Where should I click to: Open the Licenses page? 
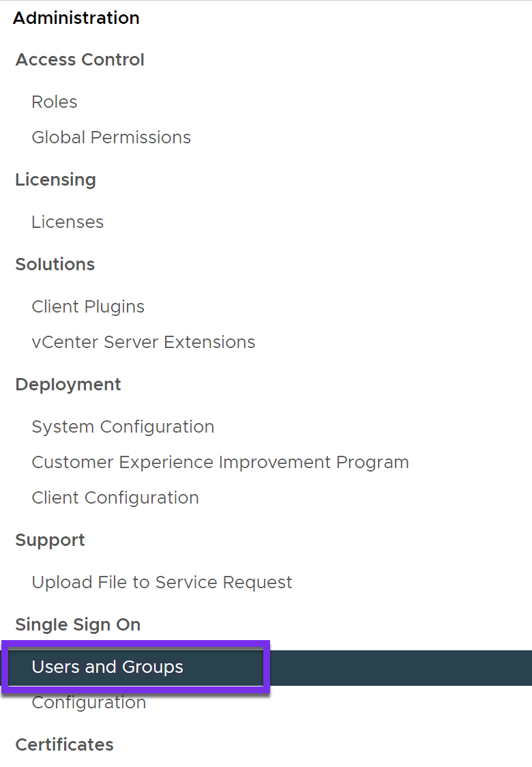tap(68, 222)
